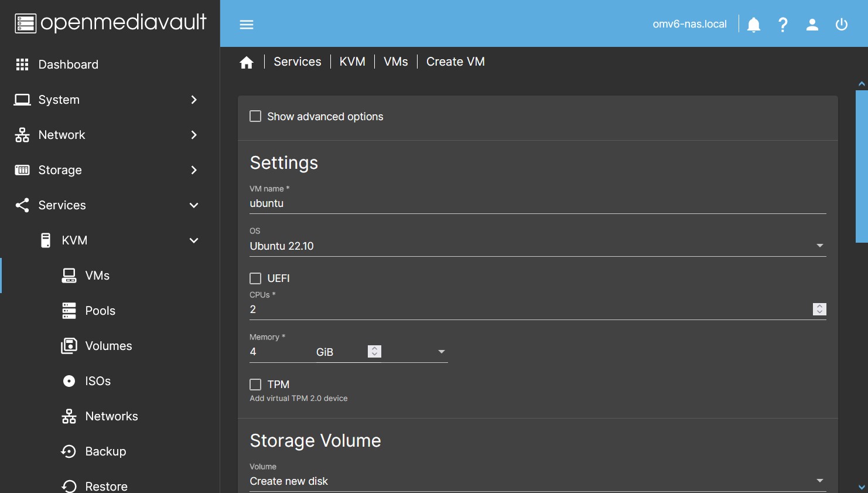Click the hamburger menu icon
Screen dimensions: 868x493
(x=247, y=24)
